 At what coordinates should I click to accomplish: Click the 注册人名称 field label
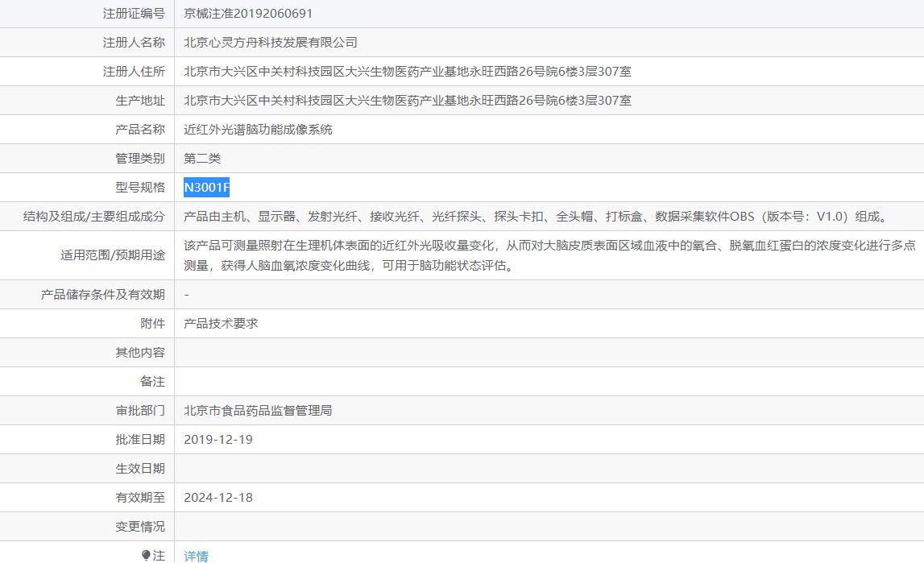tap(134, 43)
